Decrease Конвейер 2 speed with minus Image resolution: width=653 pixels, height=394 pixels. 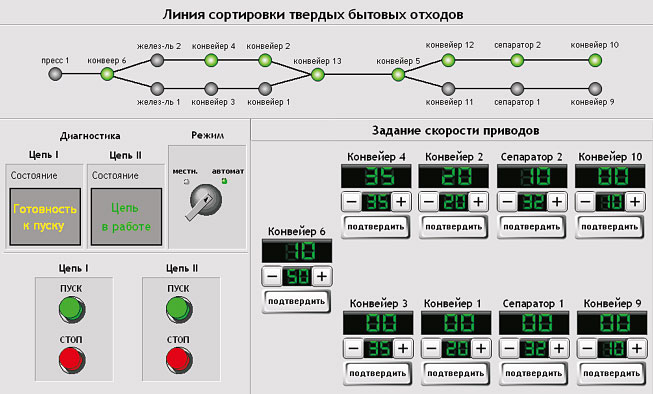(x=429, y=202)
